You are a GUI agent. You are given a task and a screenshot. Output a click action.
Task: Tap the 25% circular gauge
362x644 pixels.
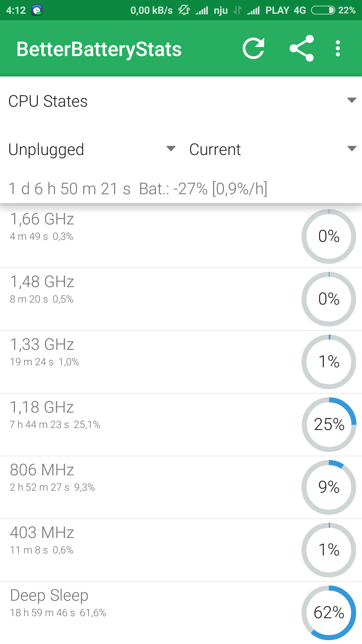pyautogui.click(x=329, y=424)
